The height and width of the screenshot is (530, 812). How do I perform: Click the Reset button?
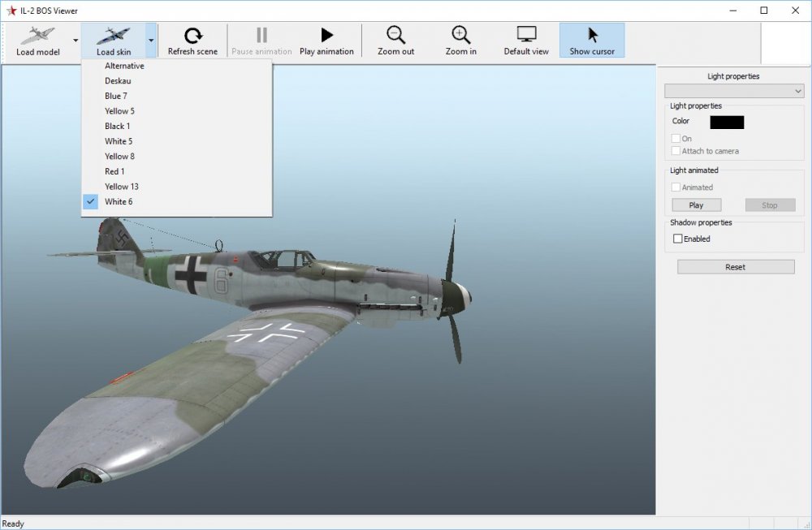[x=735, y=267]
